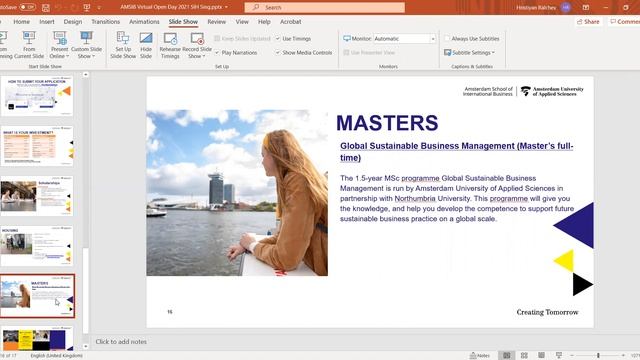Image resolution: width=640 pixels, height=360 pixels.
Task: Click to add notes field
Action: [121, 342]
